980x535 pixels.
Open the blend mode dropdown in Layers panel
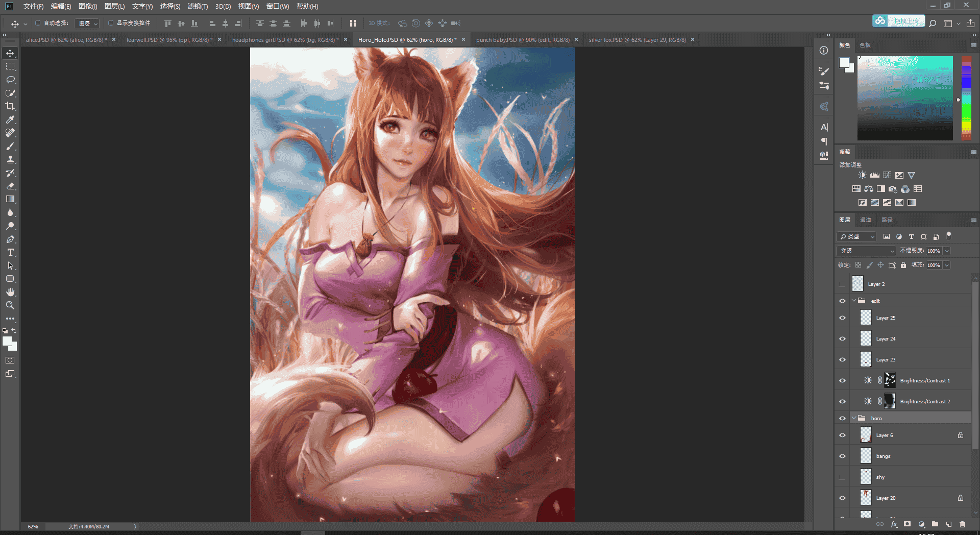[x=866, y=251]
